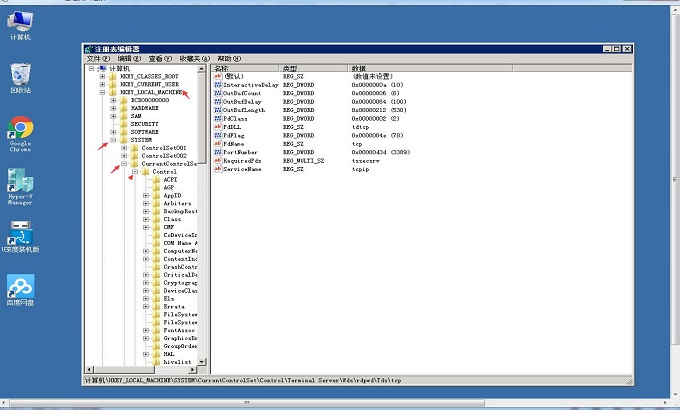Open Google Chrome desktop shortcut
The image size is (680, 410).
(20, 128)
